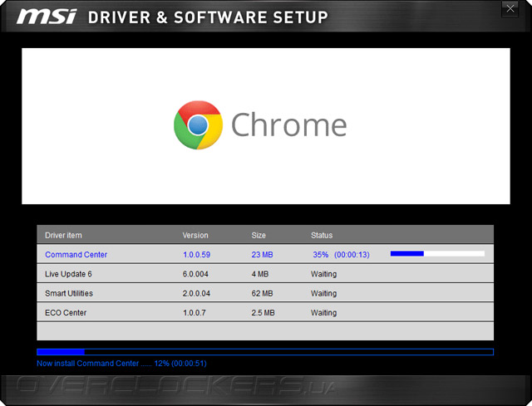532x406 pixels.
Task: Click the 'Version' column header
Action: 195,235
